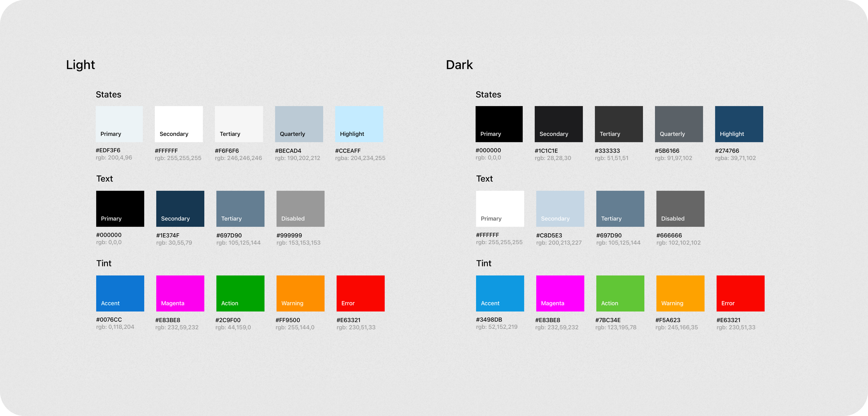
Task: Click 'rgba: 39,71,102' value
Action: pos(736,158)
